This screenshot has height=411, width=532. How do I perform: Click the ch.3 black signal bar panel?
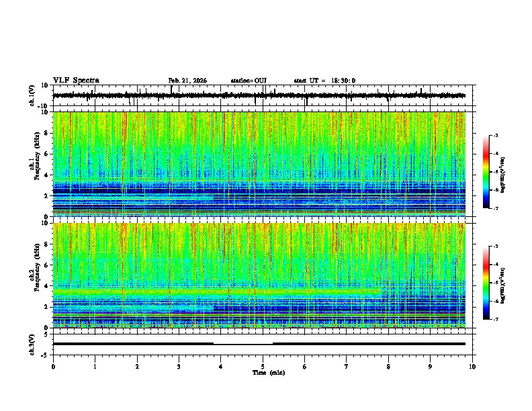tap(264, 345)
